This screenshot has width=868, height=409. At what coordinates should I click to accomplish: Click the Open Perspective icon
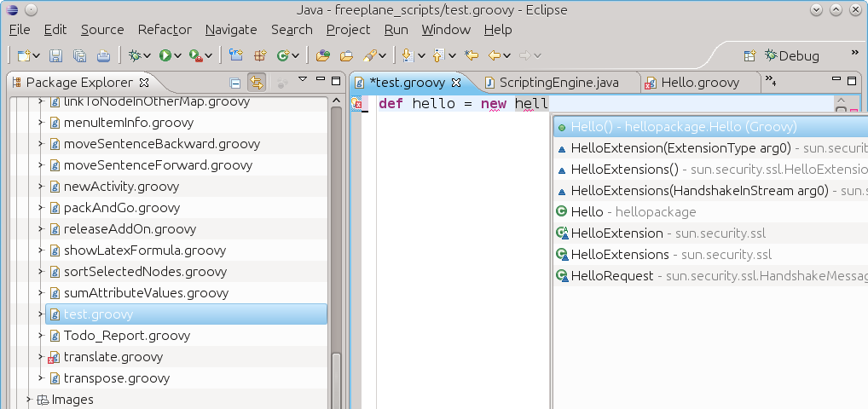(749, 55)
